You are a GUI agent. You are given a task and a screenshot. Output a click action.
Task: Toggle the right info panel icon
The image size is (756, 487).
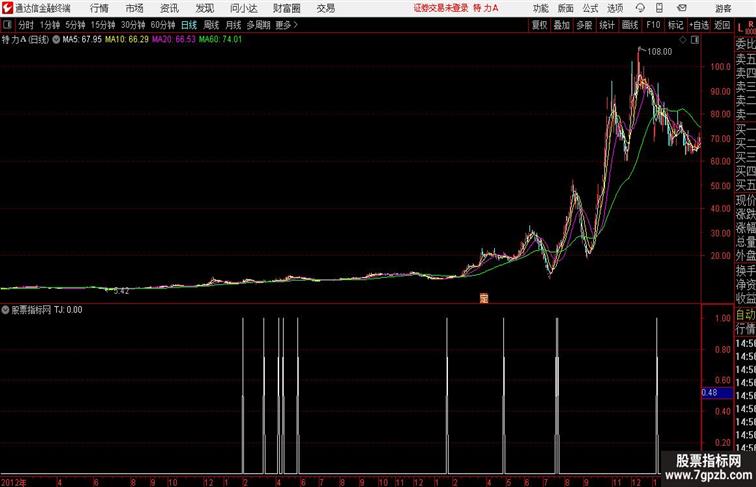click(695, 40)
